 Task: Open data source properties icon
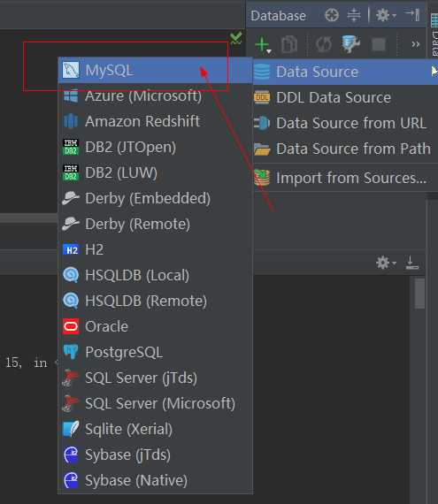click(x=350, y=44)
